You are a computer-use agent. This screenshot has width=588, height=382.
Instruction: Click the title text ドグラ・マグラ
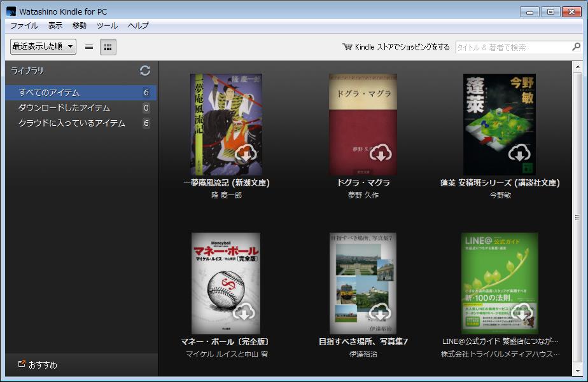(x=363, y=183)
